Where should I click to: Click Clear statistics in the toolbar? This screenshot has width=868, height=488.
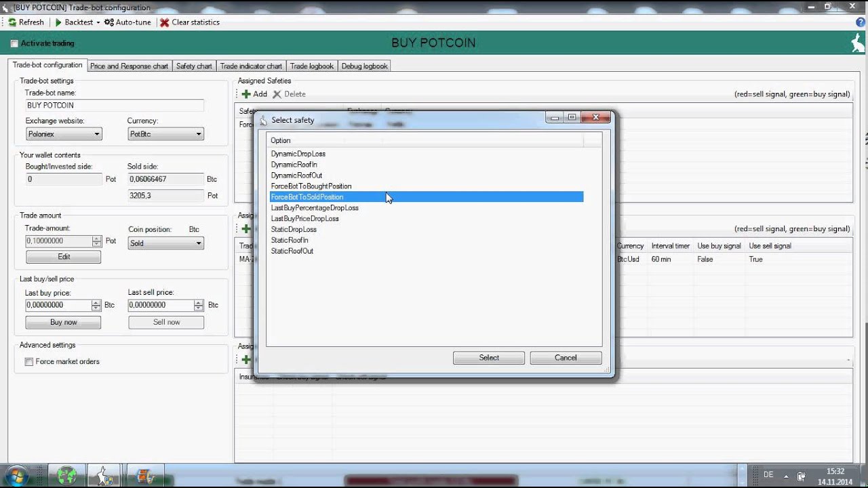(190, 22)
